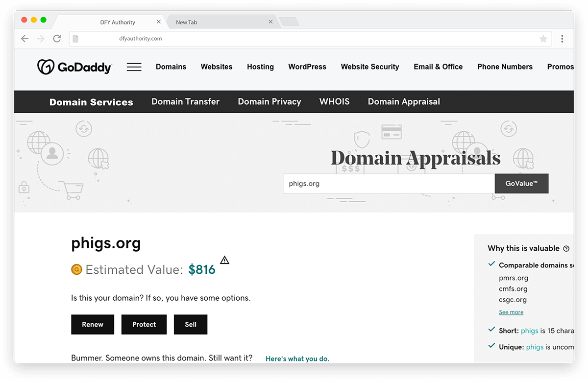Image resolution: width=588 pixels, height=381 pixels.
Task: Open the Promos menu
Action: (x=560, y=67)
